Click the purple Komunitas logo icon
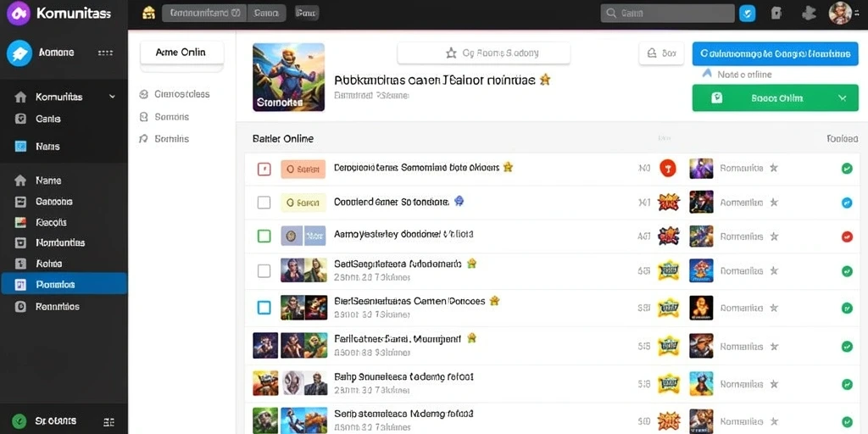The width and height of the screenshot is (868, 434). tap(19, 14)
